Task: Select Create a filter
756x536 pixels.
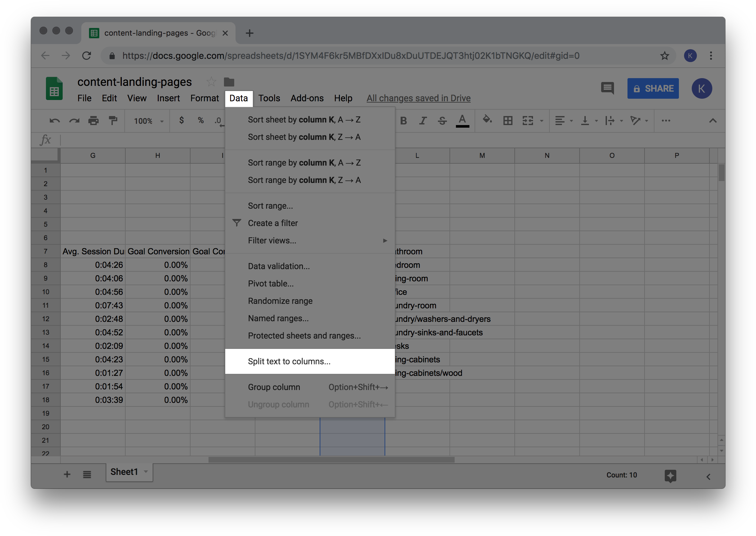Action: tap(310, 223)
